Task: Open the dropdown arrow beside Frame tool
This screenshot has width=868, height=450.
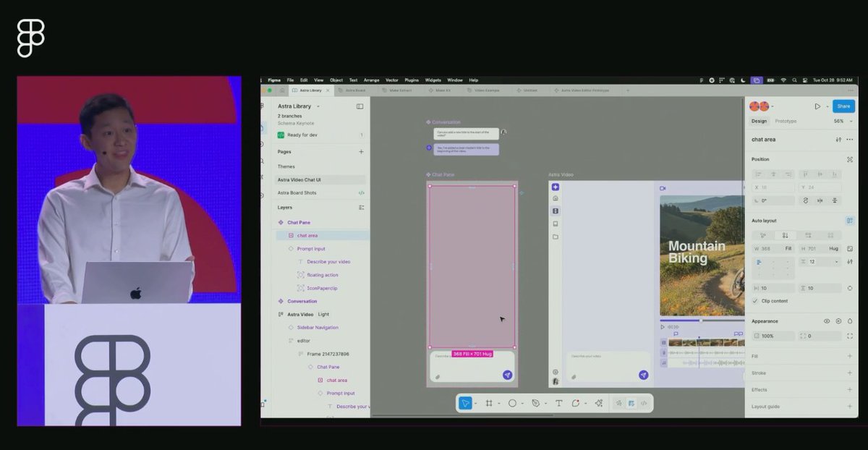Action: pyautogui.click(x=499, y=403)
